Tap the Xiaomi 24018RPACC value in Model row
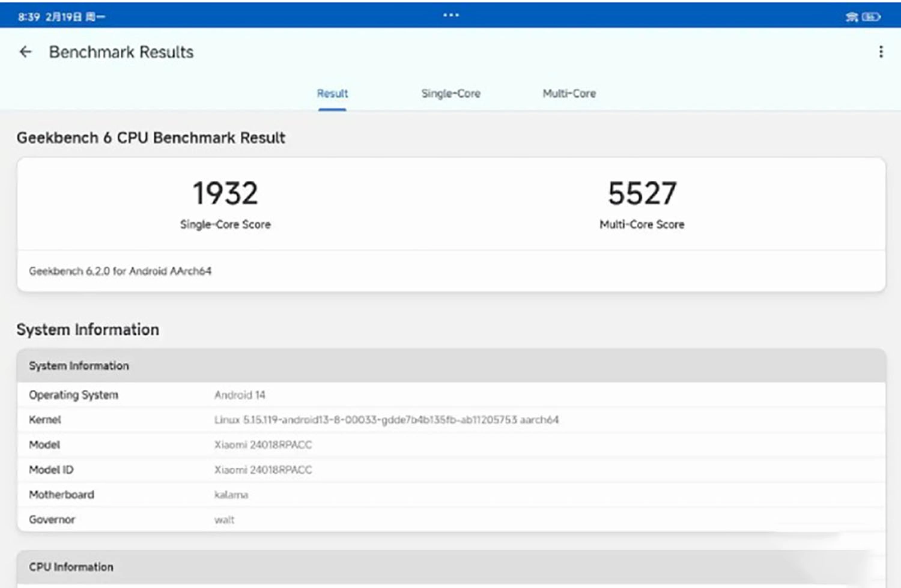The width and height of the screenshot is (901, 588). [263, 445]
